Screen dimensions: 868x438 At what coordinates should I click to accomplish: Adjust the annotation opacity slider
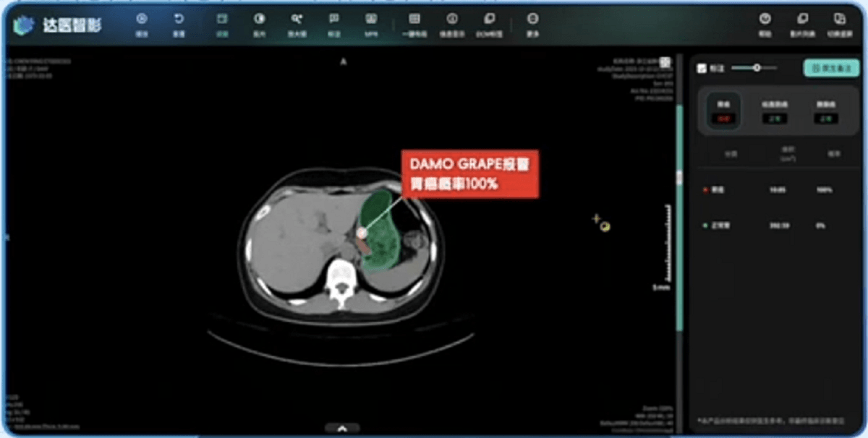[754, 68]
